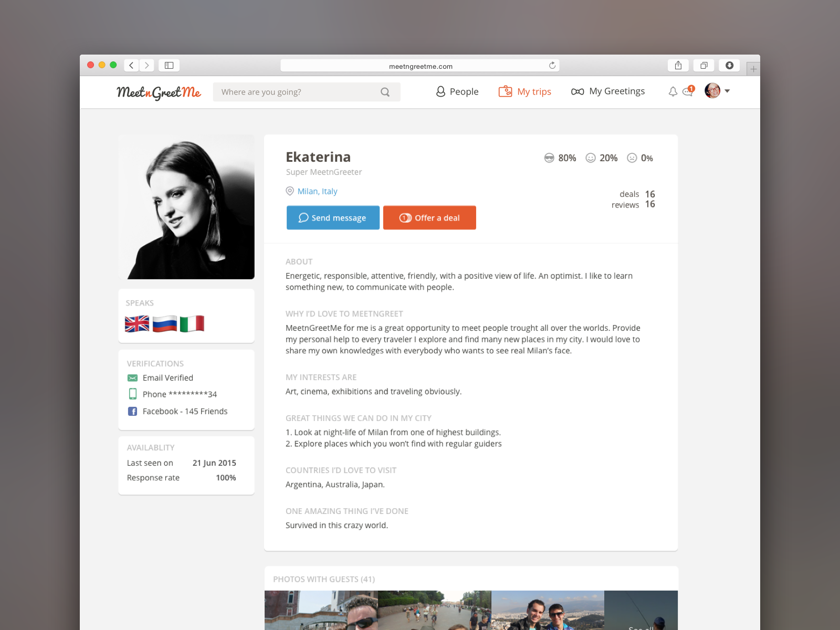The image size is (840, 630).
Task: Click the name heading Ekaterina
Action: coord(318,157)
